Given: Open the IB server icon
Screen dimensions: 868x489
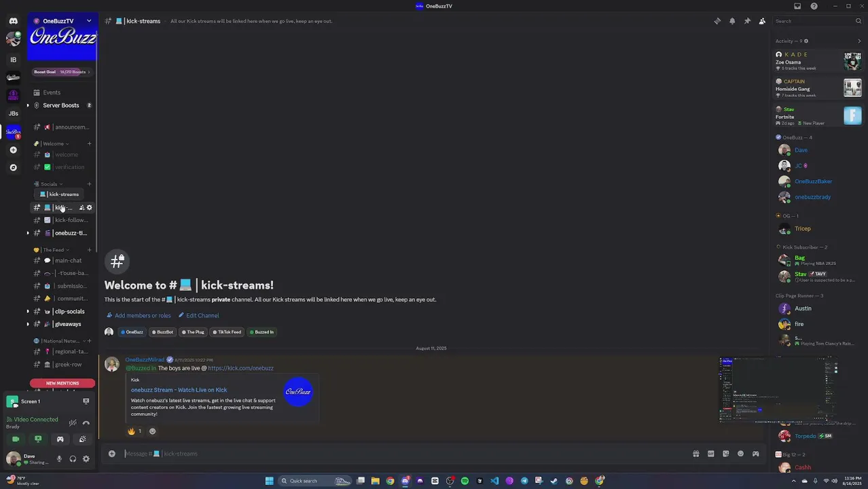Looking at the screenshot, I should pos(13,60).
